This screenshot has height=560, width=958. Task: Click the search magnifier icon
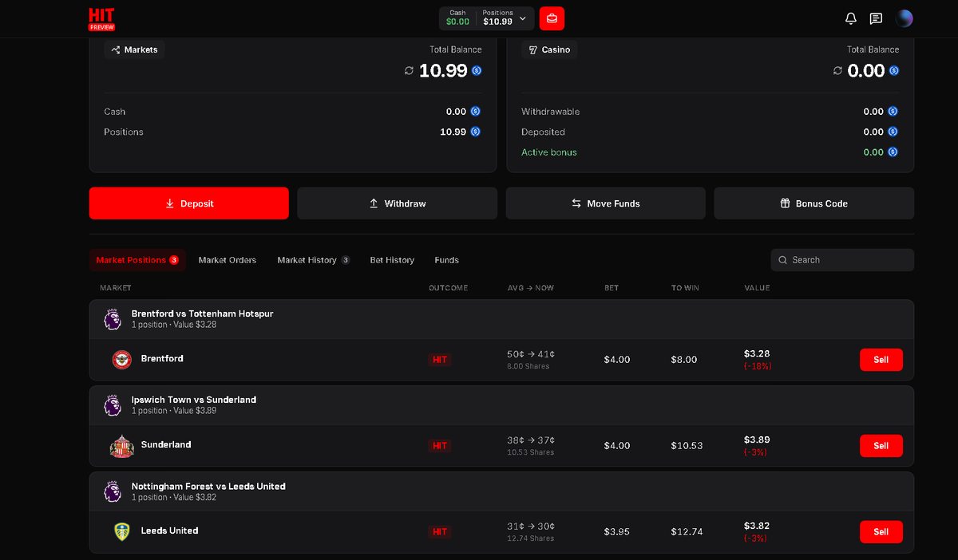tap(782, 260)
